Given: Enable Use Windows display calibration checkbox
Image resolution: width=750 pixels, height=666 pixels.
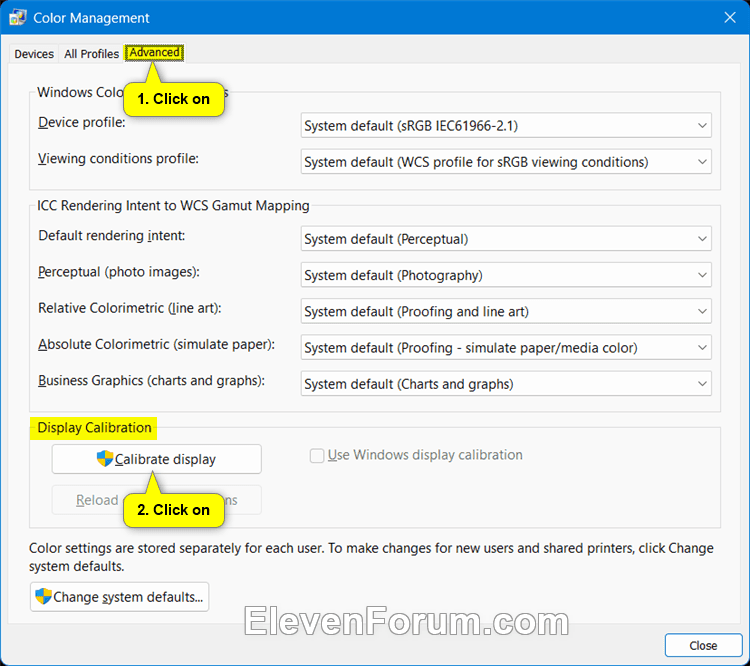Looking at the screenshot, I should pyautogui.click(x=317, y=455).
